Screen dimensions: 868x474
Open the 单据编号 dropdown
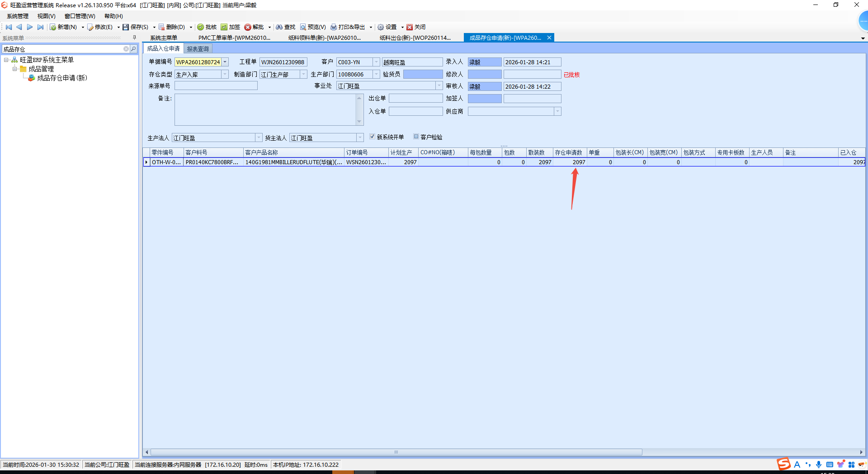[225, 62]
